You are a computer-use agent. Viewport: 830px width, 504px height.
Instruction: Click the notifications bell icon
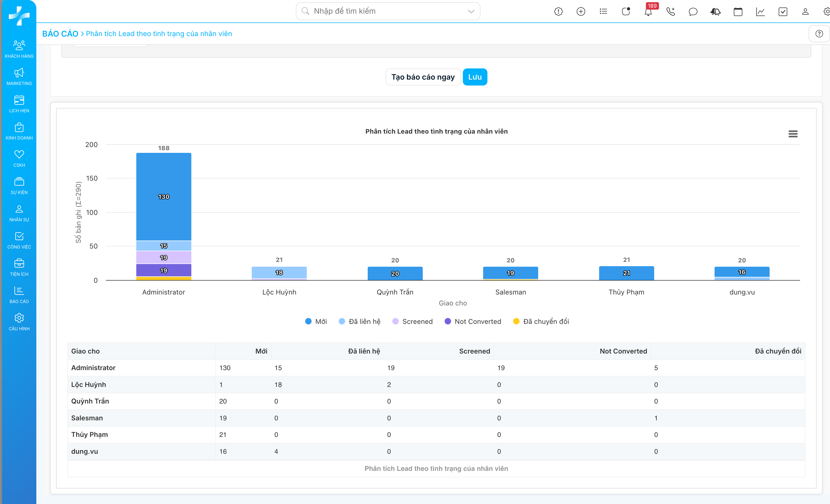coord(648,12)
